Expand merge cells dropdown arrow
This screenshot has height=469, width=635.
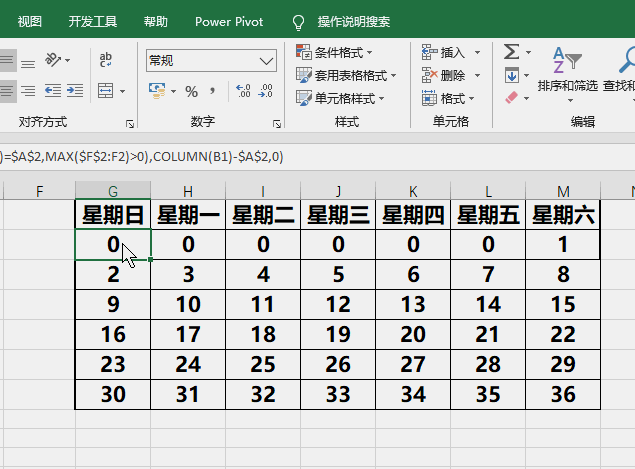pyautogui.click(x=122, y=91)
